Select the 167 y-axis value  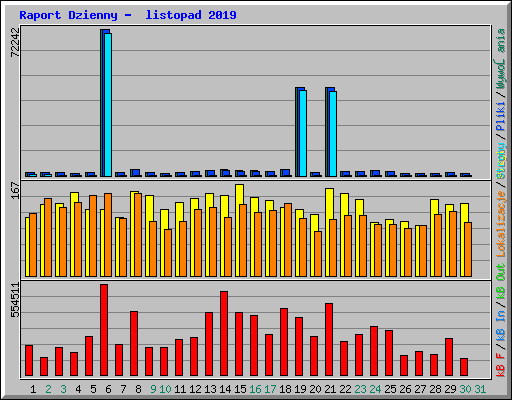[x=15, y=190]
